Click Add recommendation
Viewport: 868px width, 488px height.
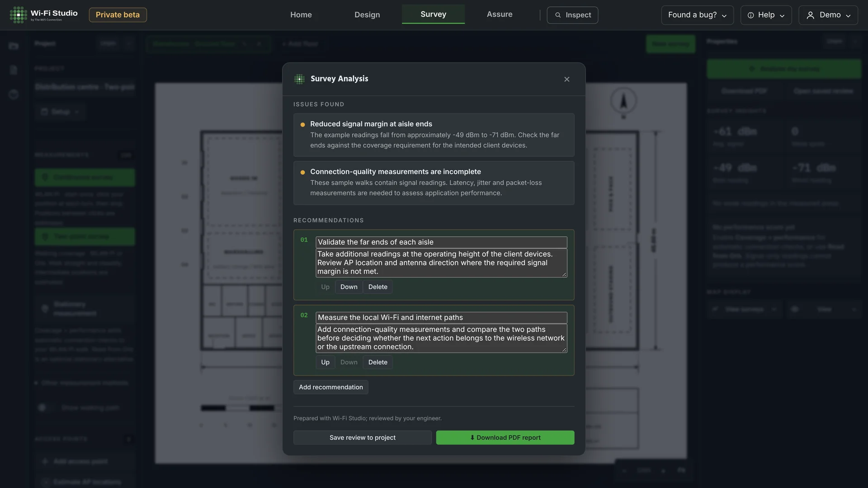(x=330, y=387)
